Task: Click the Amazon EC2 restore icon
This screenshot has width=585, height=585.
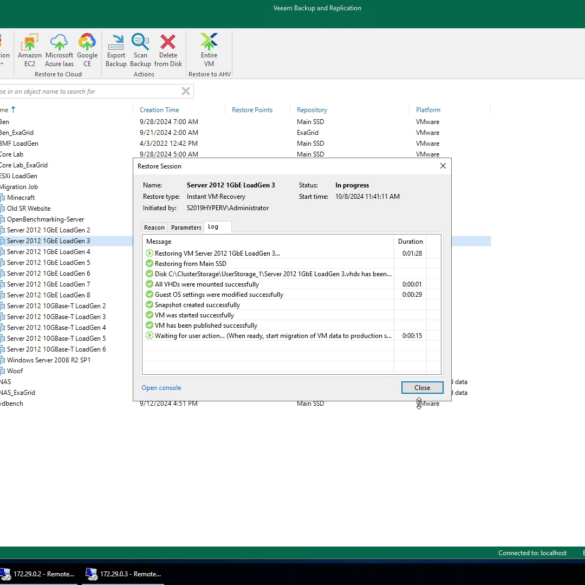Action: coord(29,50)
